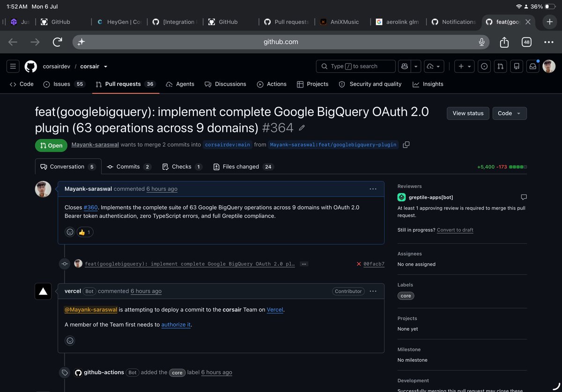
Task: Reload the page with the refresh icon
Action: [58, 42]
